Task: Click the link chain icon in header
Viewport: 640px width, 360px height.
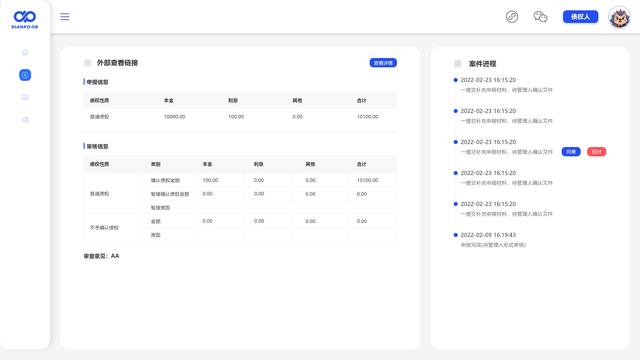Action: [512, 17]
